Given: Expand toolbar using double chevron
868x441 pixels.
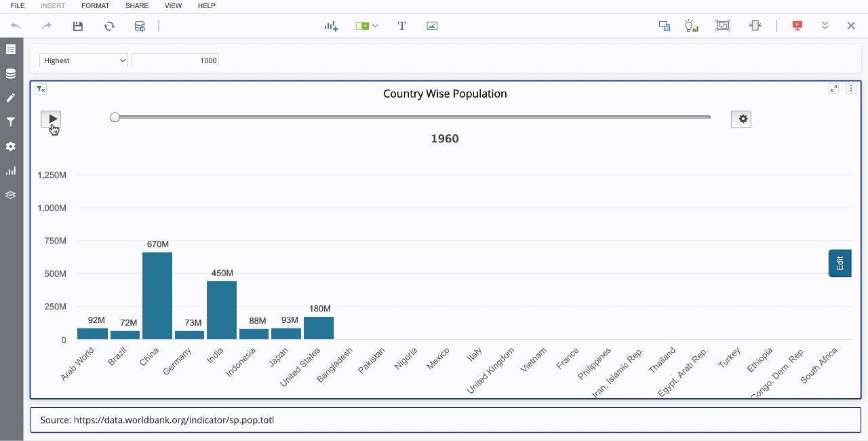Looking at the screenshot, I should click(x=825, y=26).
